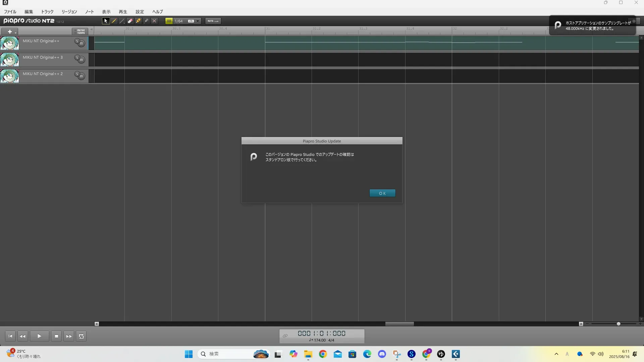
Task: Open Discord from the Windows taskbar
Action: point(382,354)
